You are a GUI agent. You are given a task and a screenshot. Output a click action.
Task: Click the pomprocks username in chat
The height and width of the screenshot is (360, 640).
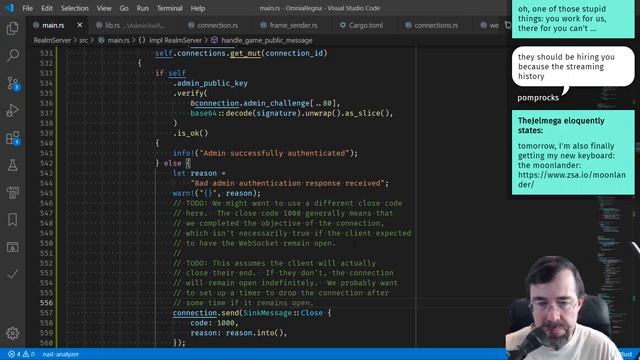tap(538, 98)
